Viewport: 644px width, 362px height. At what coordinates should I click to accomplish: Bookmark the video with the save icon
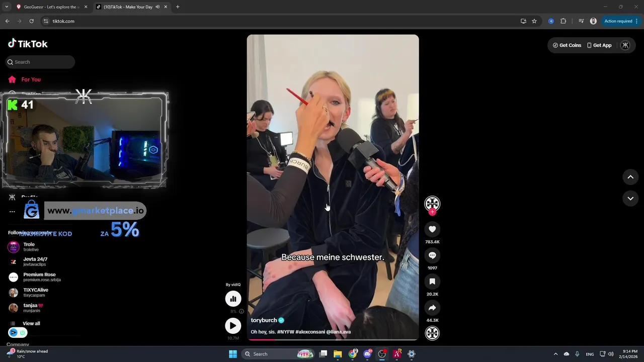pos(432,282)
